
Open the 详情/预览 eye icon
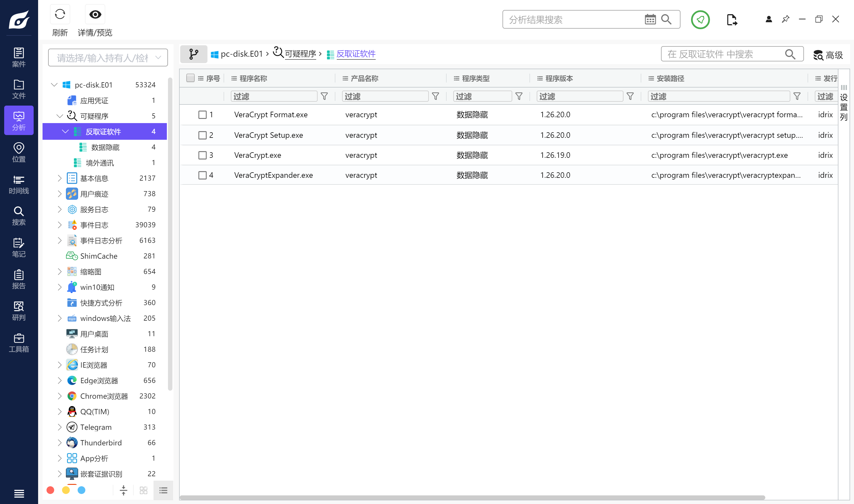click(95, 14)
